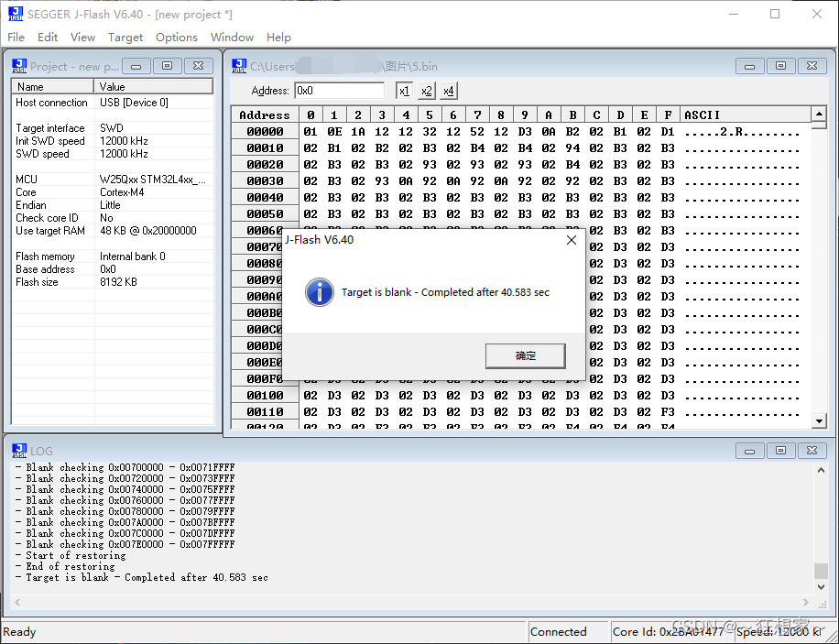
Task: Open the View menu
Action: [x=82, y=37]
